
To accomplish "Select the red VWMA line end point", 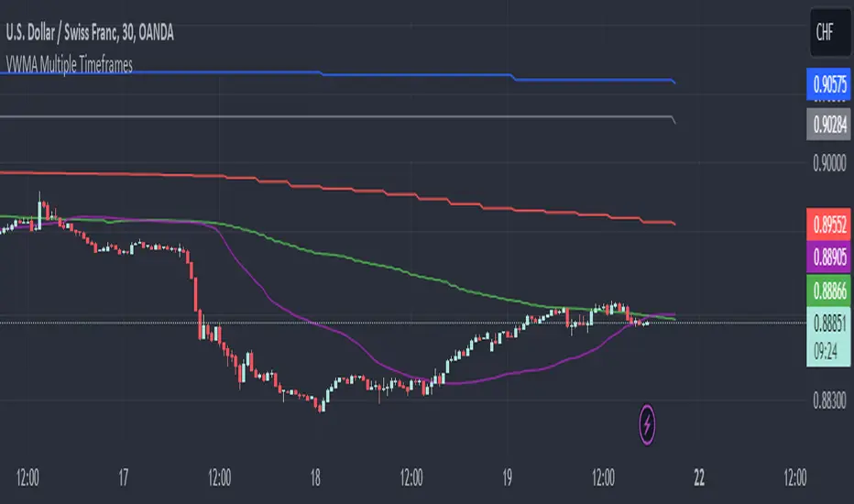I will [674, 224].
